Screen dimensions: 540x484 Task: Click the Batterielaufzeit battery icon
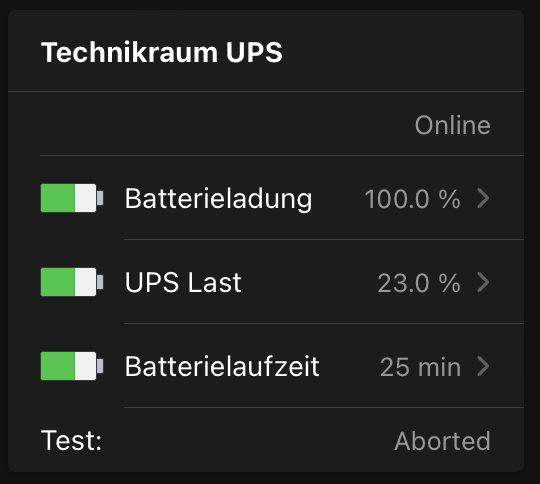tap(72, 366)
